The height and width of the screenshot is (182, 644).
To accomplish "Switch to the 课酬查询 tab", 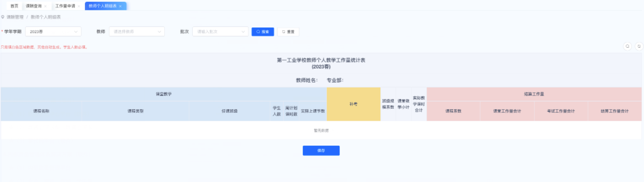I will (x=34, y=6).
